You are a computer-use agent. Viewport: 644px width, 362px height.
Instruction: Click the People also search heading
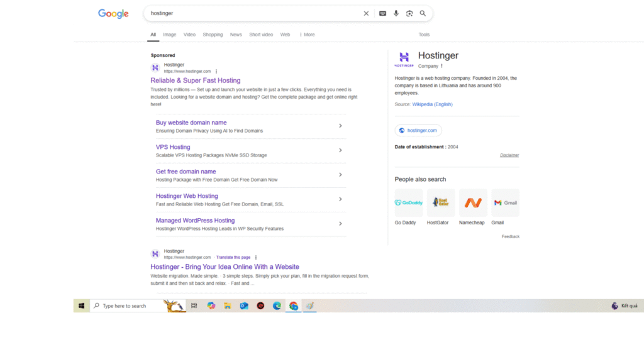coord(420,179)
